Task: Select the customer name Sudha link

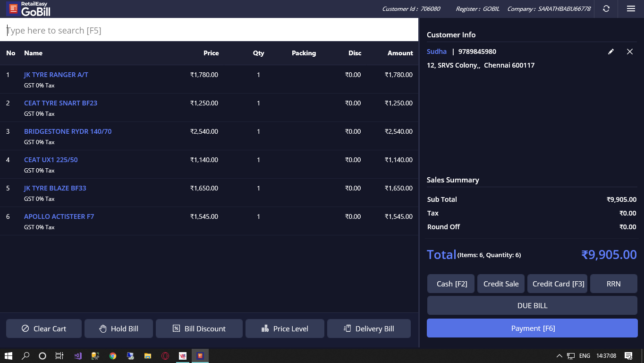Action: [437, 52]
